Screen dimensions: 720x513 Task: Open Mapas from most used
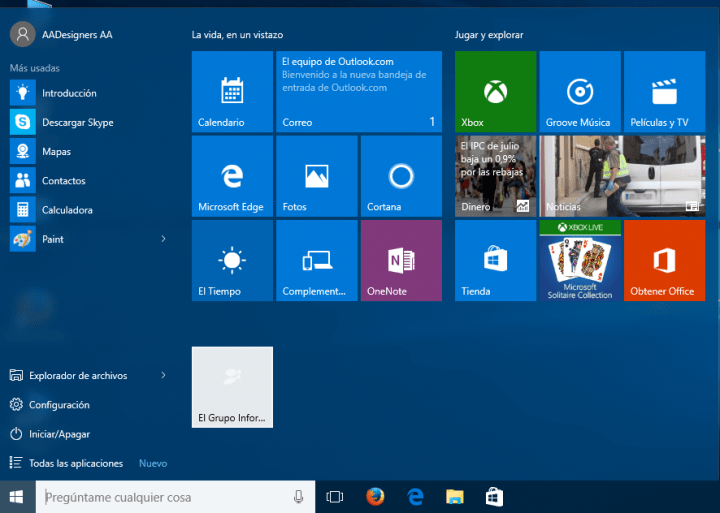point(88,152)
